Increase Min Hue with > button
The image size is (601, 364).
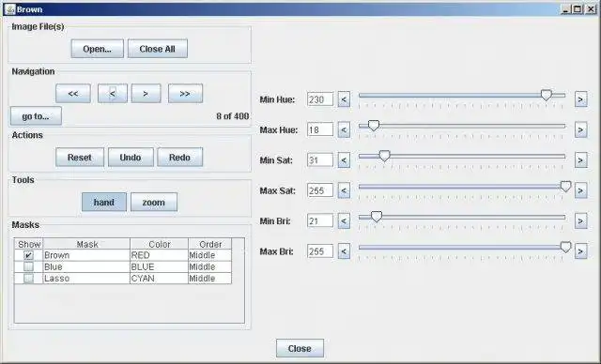point(580,99)
